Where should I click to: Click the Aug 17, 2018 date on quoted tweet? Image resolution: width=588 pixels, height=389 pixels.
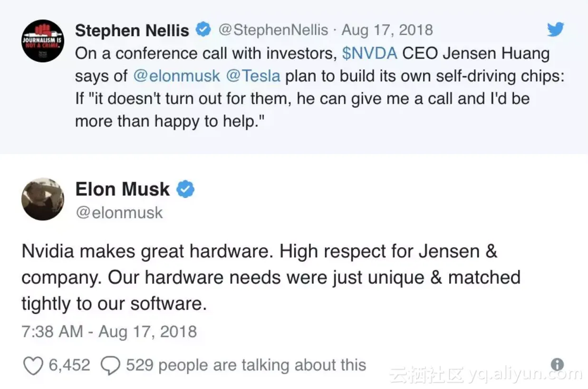[387, 30]
